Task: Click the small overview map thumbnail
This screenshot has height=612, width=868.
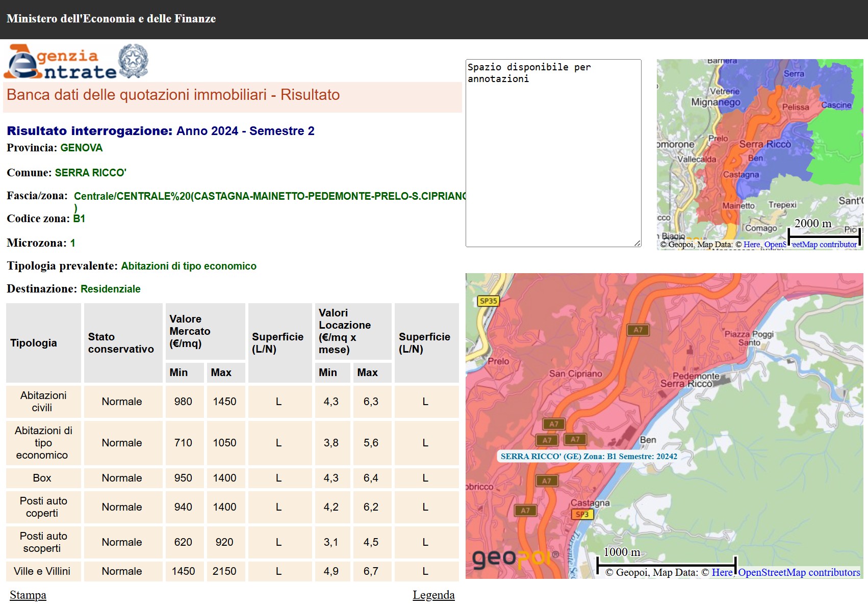Action: coord(759,153)
